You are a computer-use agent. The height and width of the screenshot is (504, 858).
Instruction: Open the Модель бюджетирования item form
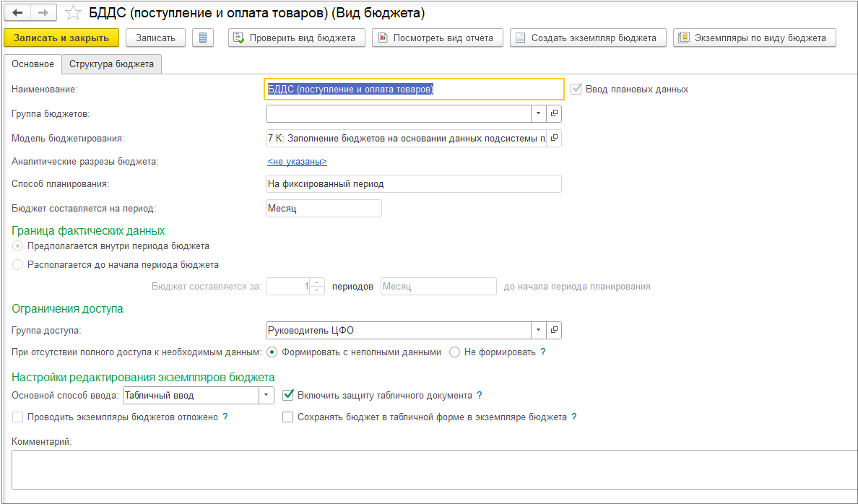pyautogui.click(x=554, y=137)
